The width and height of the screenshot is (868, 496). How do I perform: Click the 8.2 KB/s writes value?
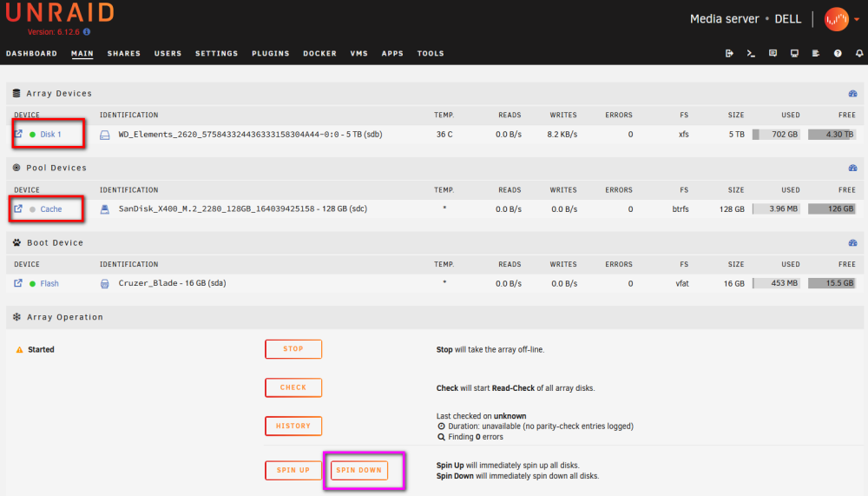coord(562,135)
